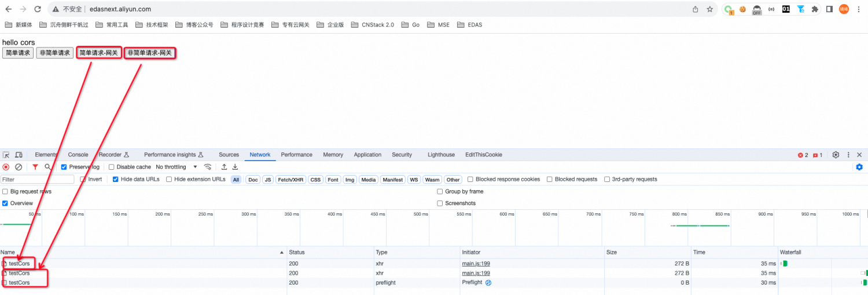Uncheck Hide data URLs

tap(116, 179)
